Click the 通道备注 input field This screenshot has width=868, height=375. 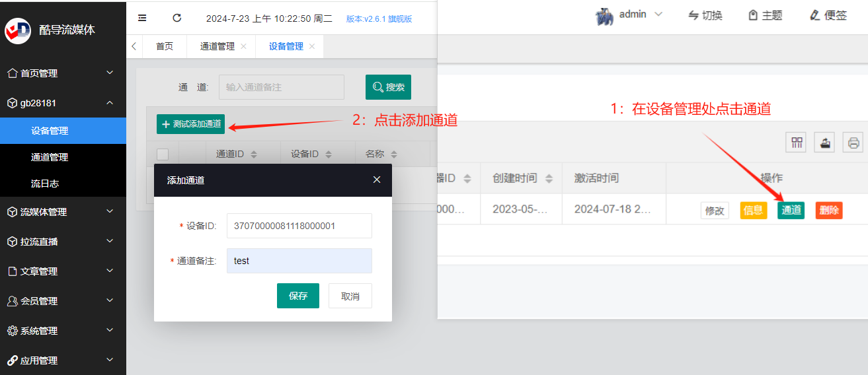299,261
